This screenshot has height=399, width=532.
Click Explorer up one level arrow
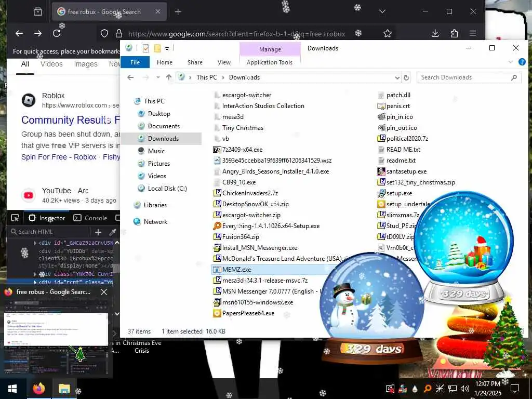[x=169, y=77]
